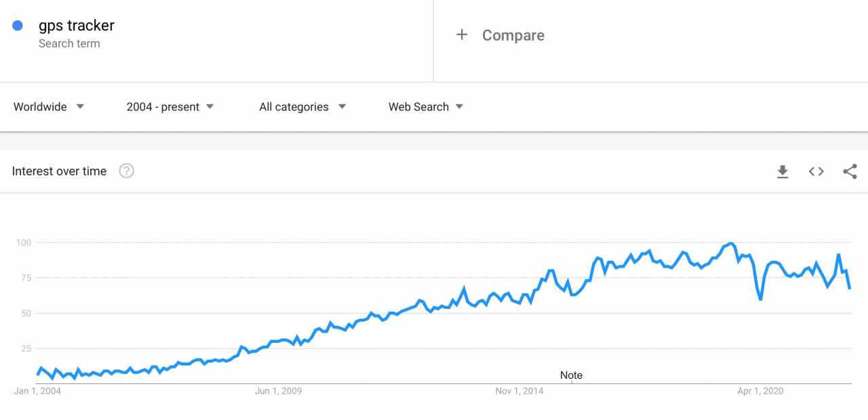
Task: Click the Apr 1, 2020 axis label
Action: pyautogui.click(x=760, y=391)
